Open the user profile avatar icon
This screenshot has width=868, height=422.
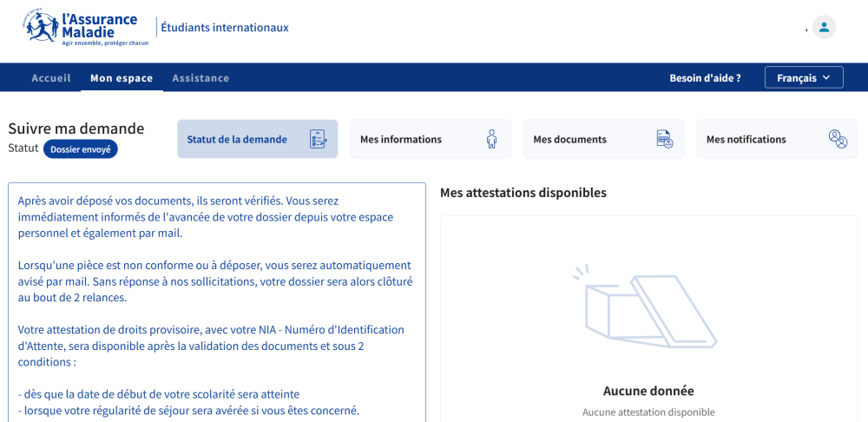pos(824,27)
